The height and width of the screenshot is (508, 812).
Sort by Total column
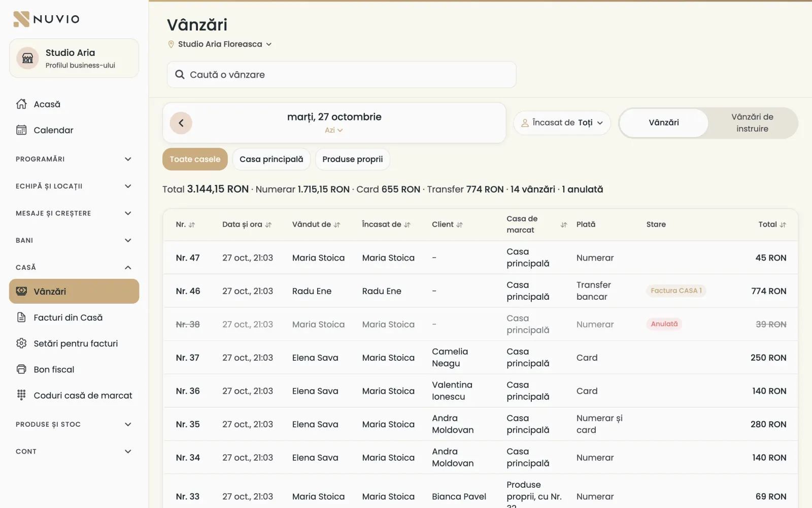tap(783, 225)
